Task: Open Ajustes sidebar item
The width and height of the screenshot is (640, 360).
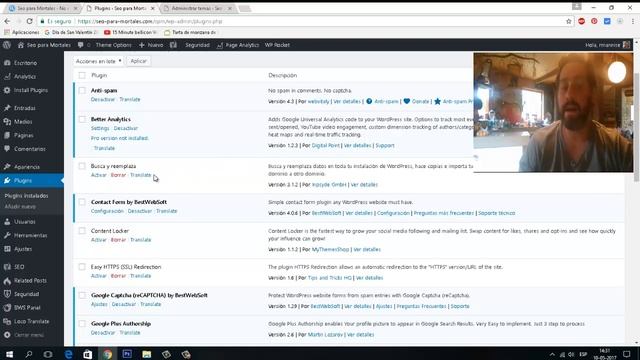Action: pyautogui.click(x=23, y=249)
